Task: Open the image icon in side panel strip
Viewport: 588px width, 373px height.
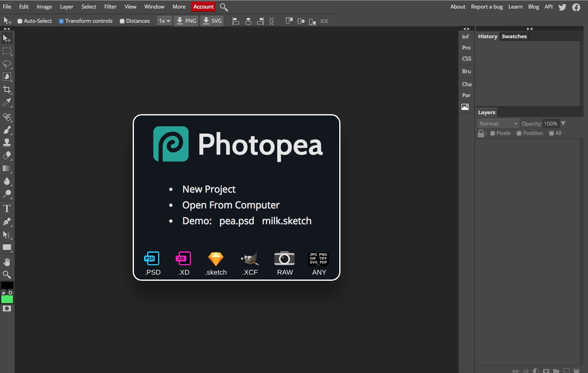Action: (465, 107)
